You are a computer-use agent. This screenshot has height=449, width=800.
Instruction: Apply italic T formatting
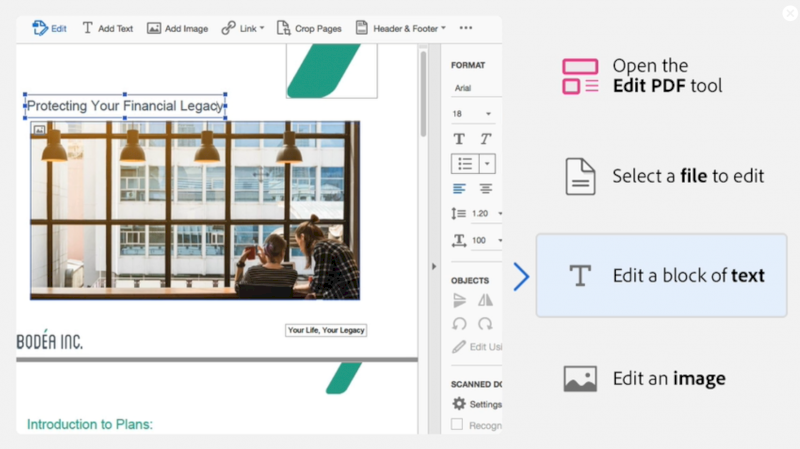coord(485,139)
